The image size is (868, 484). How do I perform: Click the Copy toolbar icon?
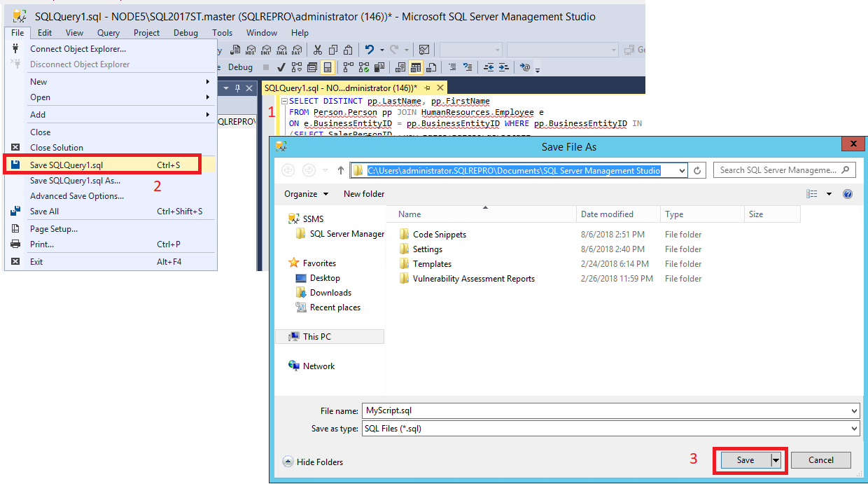coord(335,49)
